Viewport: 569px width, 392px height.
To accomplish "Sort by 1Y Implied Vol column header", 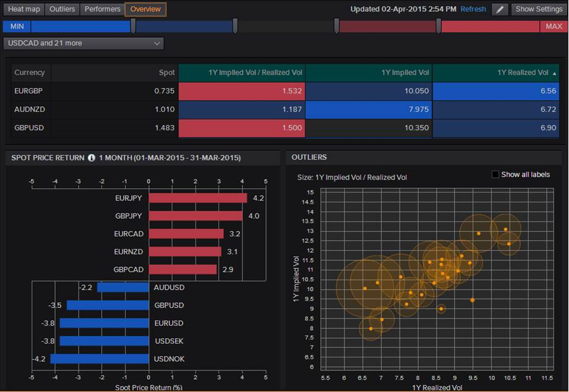I will pyautogui.click(x=369, y=72).
